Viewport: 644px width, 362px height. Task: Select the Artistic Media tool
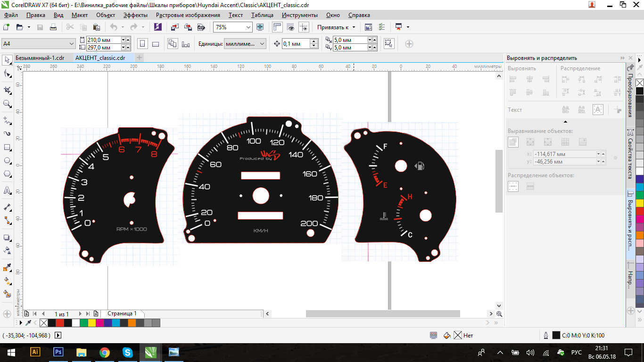[x=7, y=133]
